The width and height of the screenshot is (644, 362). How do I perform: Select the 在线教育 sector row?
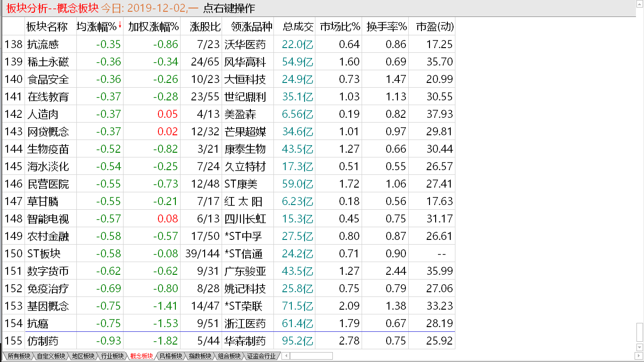pos(229,97)
